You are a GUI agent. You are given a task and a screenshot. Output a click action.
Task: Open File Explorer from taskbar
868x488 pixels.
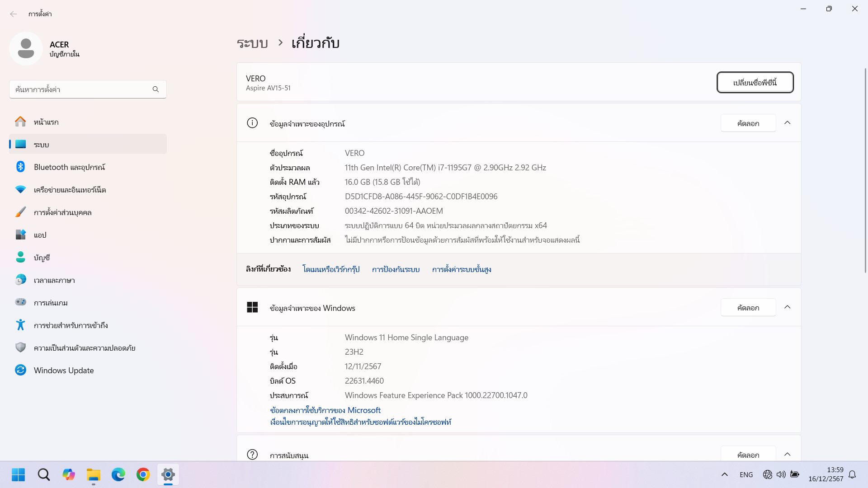[x=94, y=474]
